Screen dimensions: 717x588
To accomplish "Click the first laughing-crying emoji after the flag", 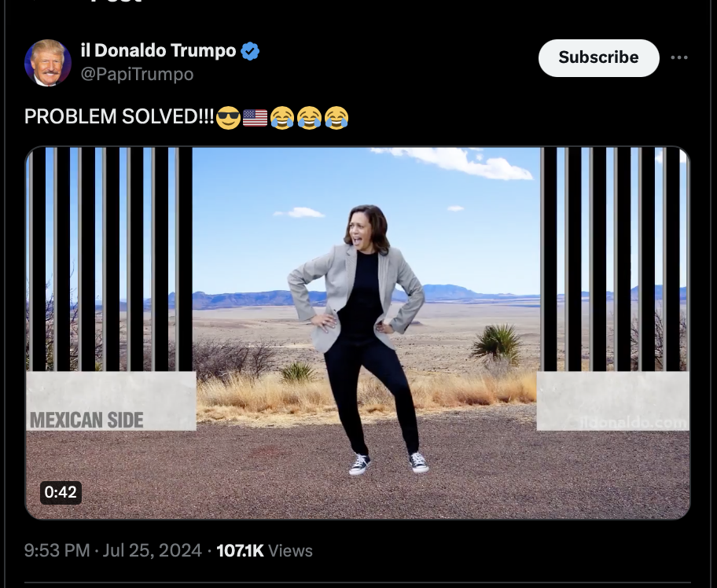I will (282, 117).
